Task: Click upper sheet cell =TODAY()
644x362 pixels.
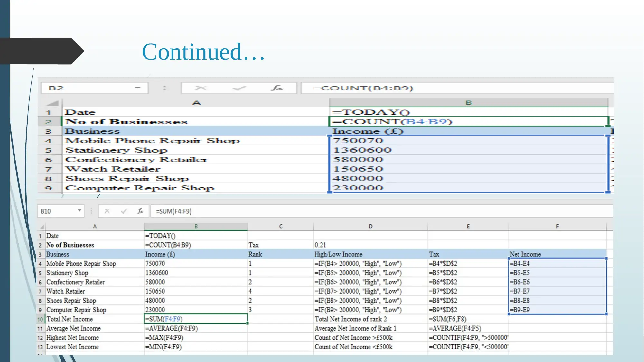Action: pyautogui.click(x=469, y=112)
